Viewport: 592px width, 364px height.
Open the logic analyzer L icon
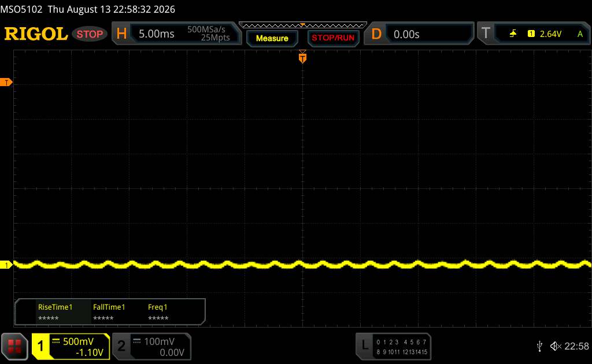click(x=364, y=346)
